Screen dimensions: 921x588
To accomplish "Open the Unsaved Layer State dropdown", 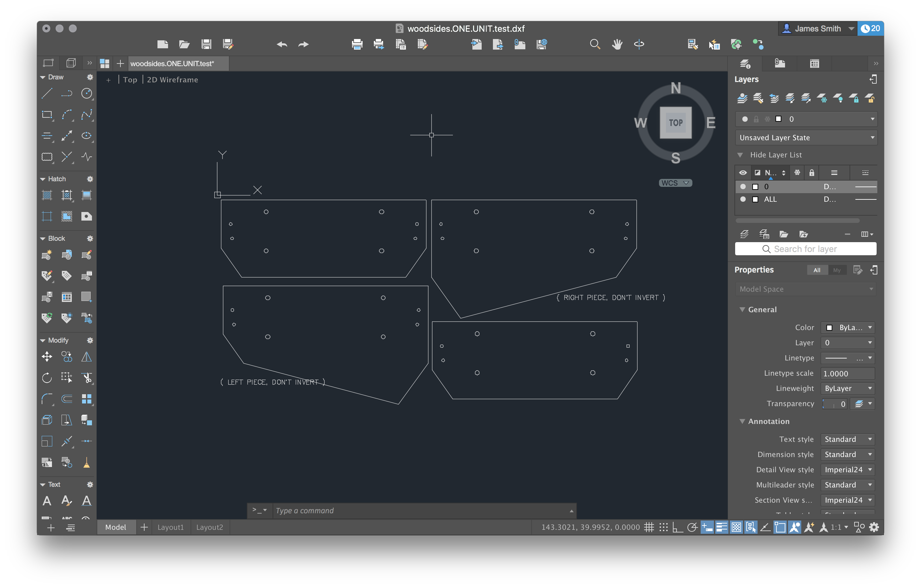I will 806,138.
